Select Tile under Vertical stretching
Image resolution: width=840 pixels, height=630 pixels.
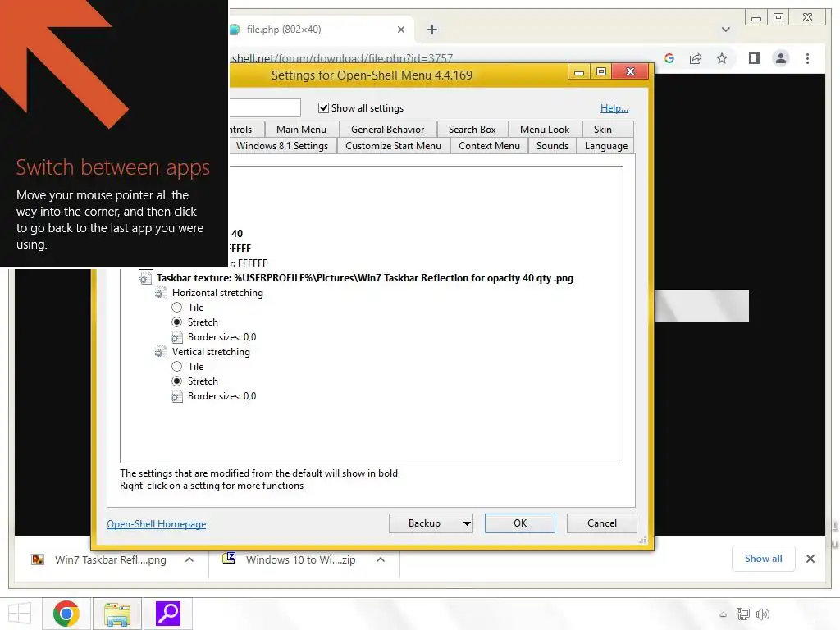[x=177, y=367]
